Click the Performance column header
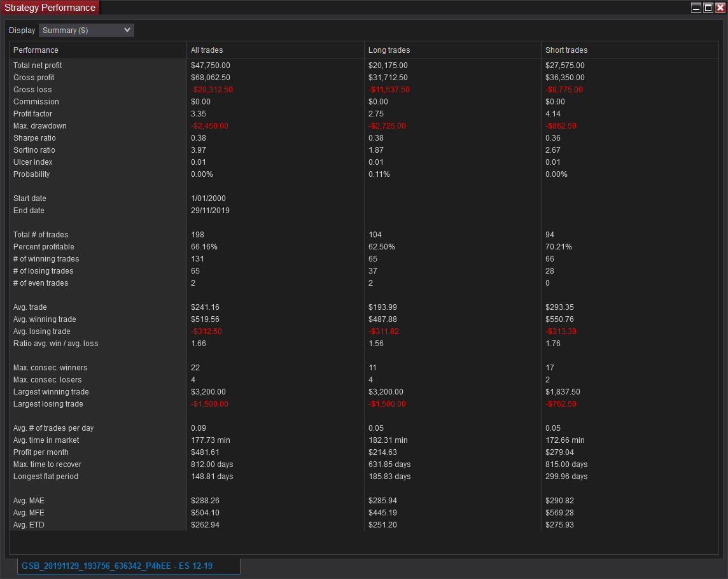This screenshot has width=728, height=579. [x=36, y=50]
